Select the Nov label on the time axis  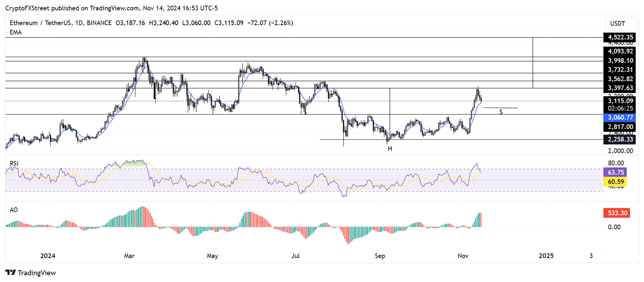coord(463,256)
